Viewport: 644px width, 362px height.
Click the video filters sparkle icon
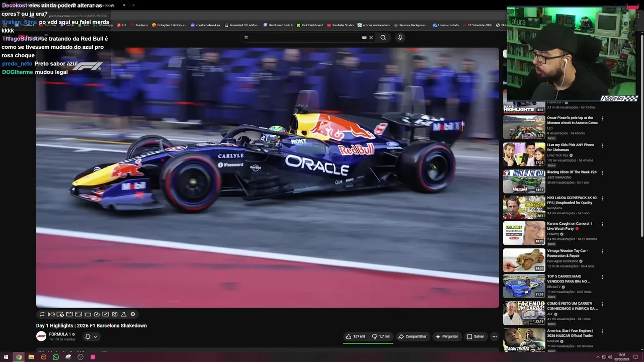point(106,314)
